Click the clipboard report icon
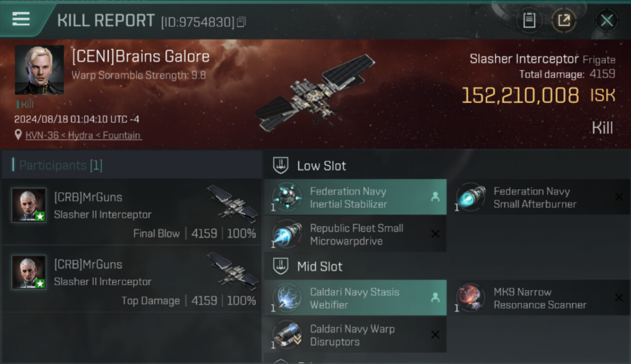Image resolution: width=631 pixels, height=364 pixels. [x=529, y=20]
